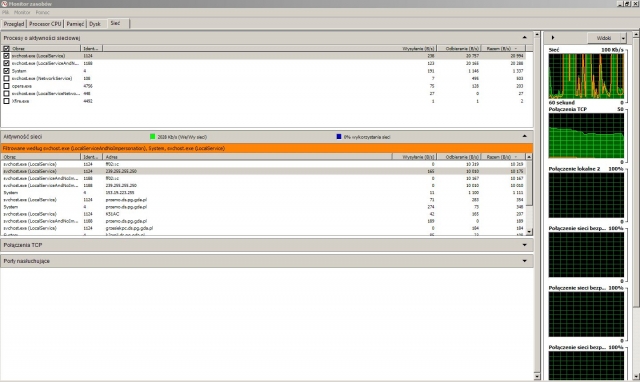Check the Xfire.exe process checkbox

[x=6, y=101]
